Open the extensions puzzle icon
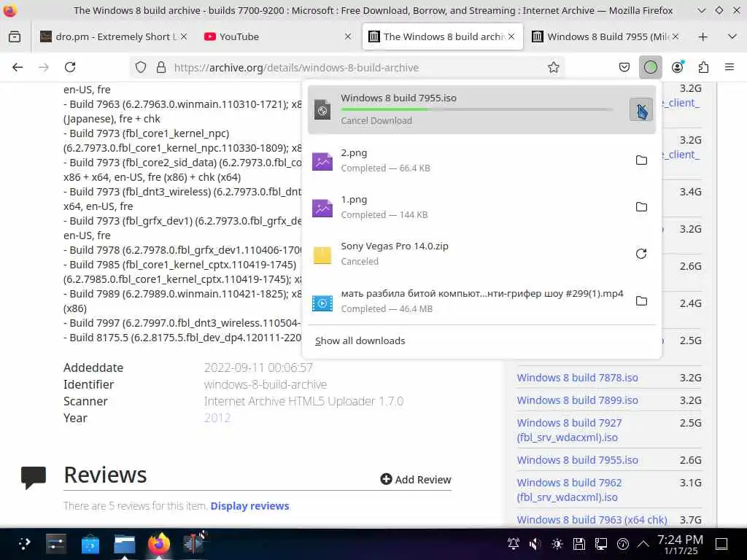Image resolution: width=747 pixels, height=560 pixels. tap(704, 67)
